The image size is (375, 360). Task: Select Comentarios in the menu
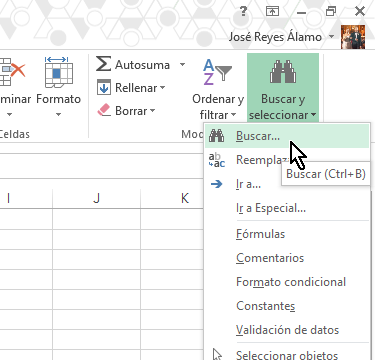(x=287, y=258)
